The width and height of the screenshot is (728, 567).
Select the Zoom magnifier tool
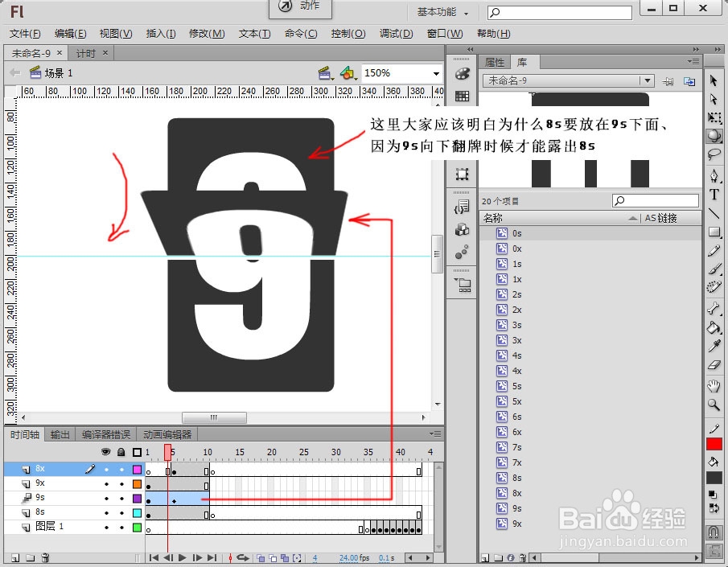714,405
